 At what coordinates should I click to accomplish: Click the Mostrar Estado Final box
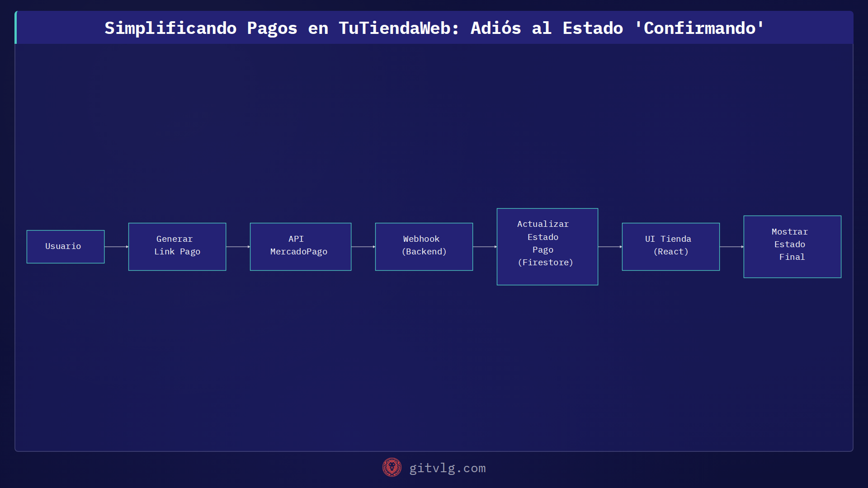(x=793, y=247)
